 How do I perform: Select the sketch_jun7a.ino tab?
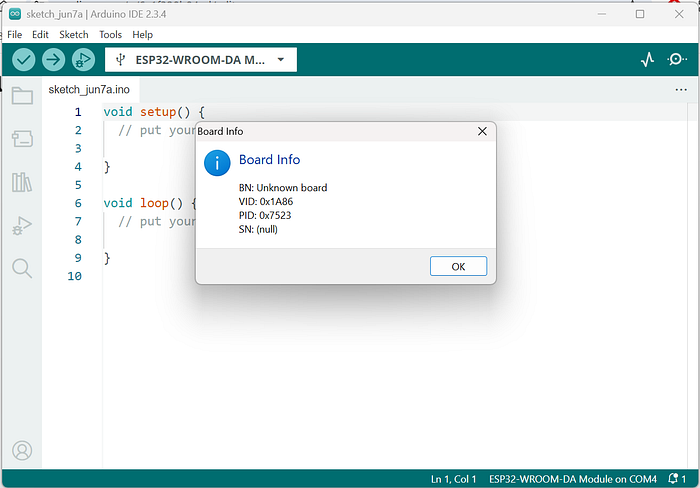(x=89, y=89)
